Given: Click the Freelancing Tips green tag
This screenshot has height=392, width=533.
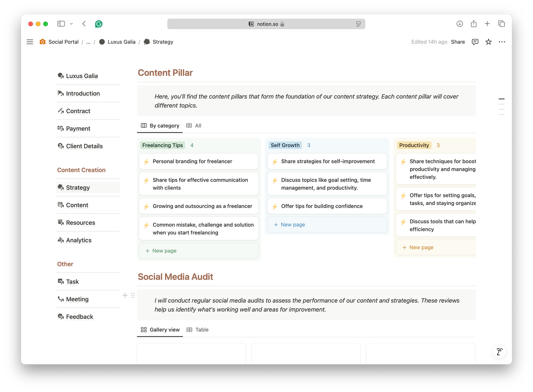Looking at the screenshot, I should [x=162, y=145].
